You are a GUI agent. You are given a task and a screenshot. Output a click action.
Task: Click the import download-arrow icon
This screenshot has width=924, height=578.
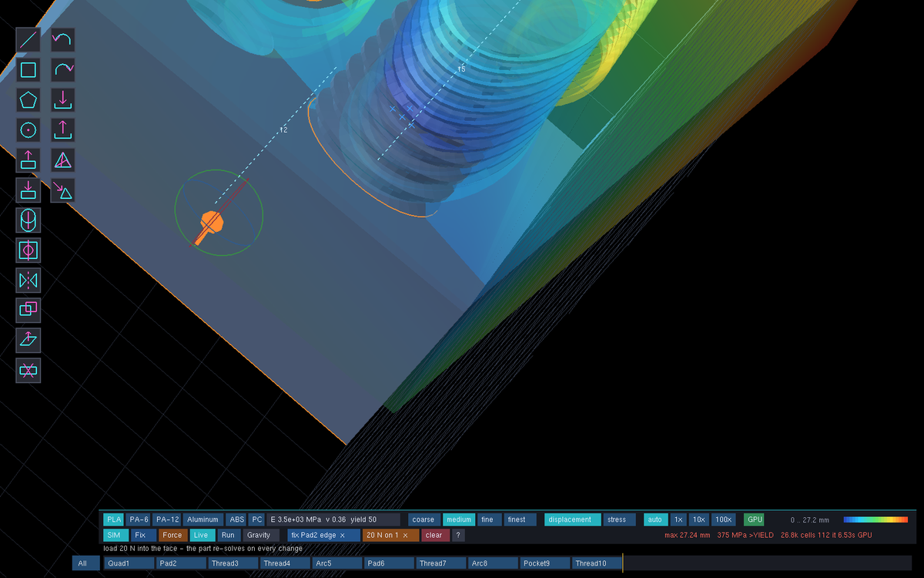point(63,100)
